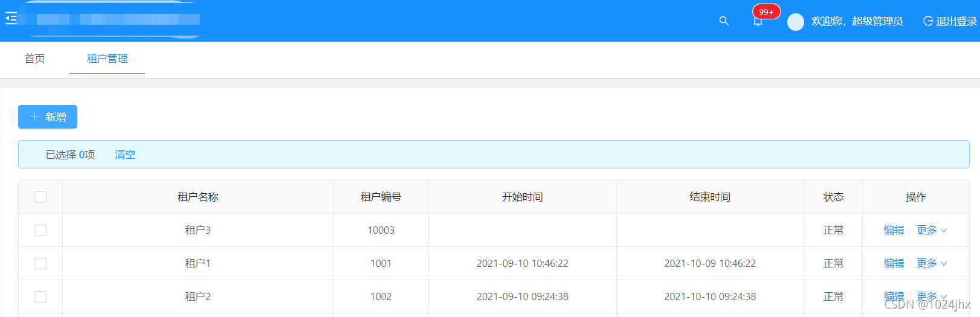Expand 更多 dropdown for 租户1
This screenshot has width=980, height=317.
[932, 263]
